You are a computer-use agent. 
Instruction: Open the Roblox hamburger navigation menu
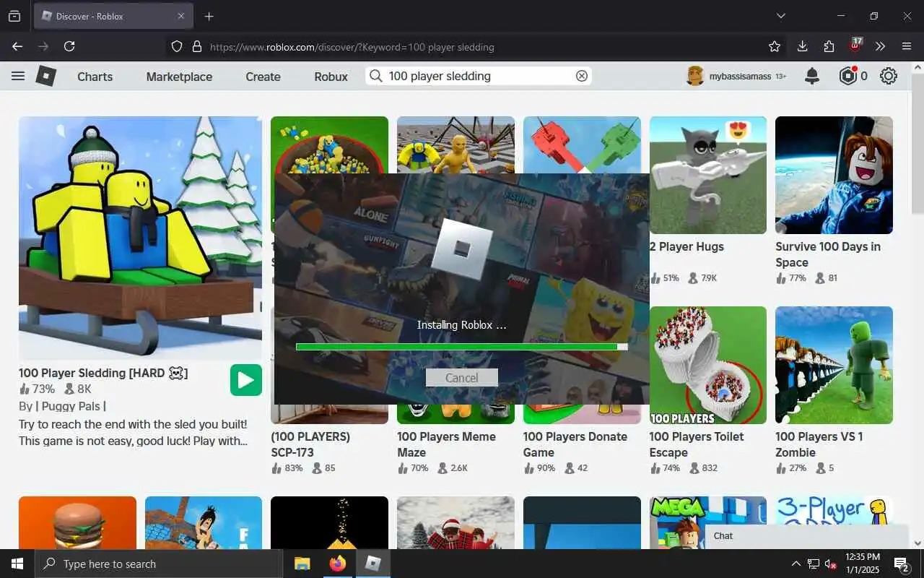click(18, 76)
